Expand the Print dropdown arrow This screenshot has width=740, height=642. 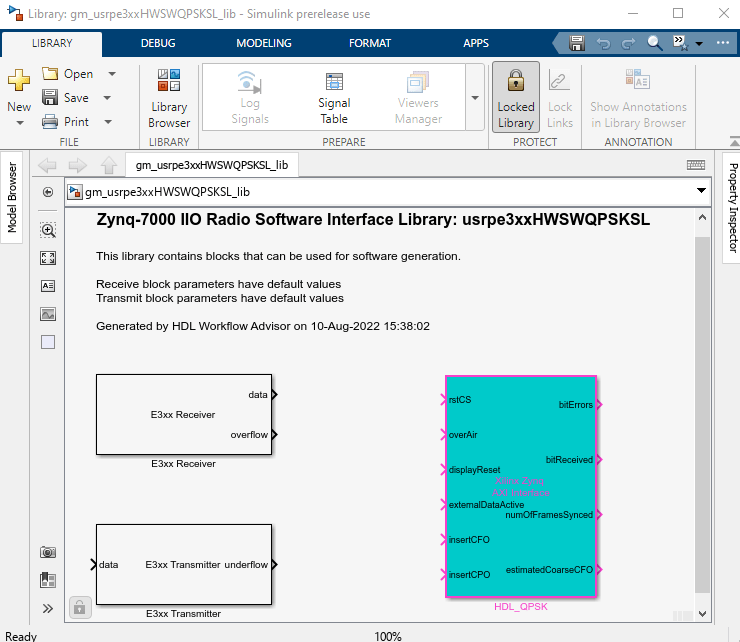tap(108, 122)
